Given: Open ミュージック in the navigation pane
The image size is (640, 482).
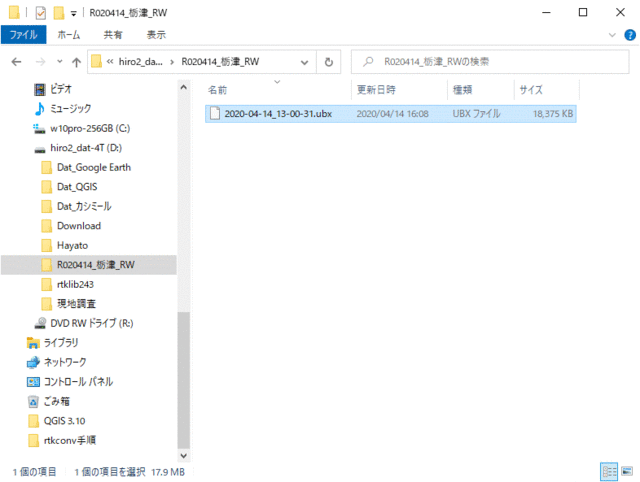Looking at the screenshot, I should pyautogui.click(x=70, y=109).
